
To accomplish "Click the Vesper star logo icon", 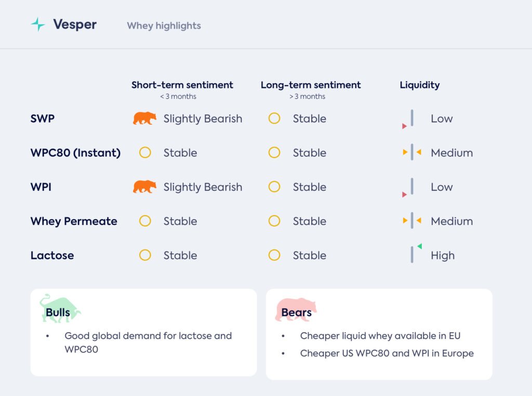I will click(x=38, y=24).
